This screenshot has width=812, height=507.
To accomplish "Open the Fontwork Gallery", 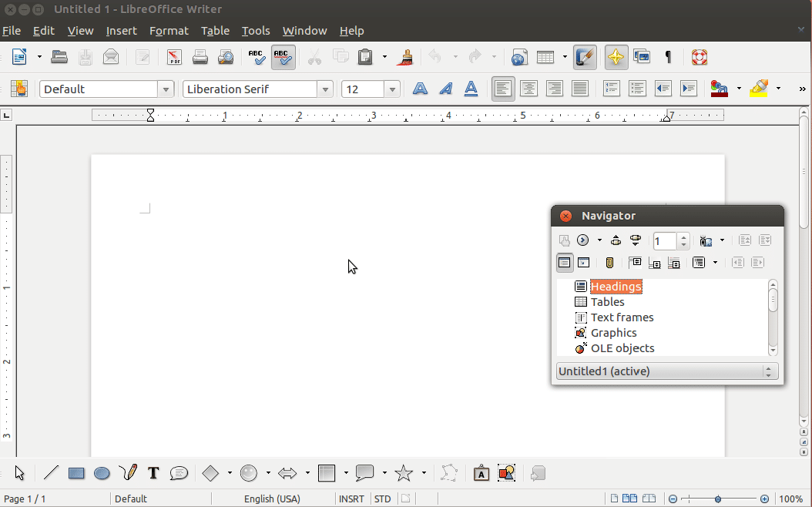I will (481, 473).
